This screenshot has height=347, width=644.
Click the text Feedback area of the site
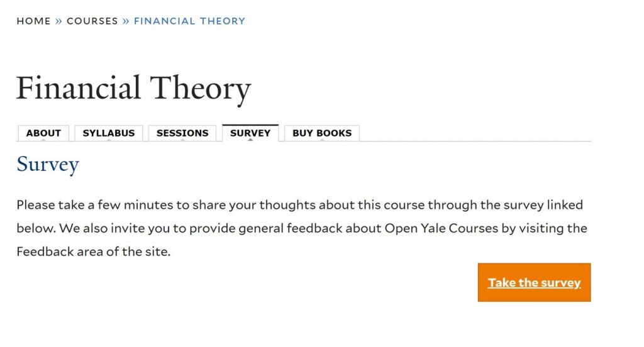click(x=93, y=251)
